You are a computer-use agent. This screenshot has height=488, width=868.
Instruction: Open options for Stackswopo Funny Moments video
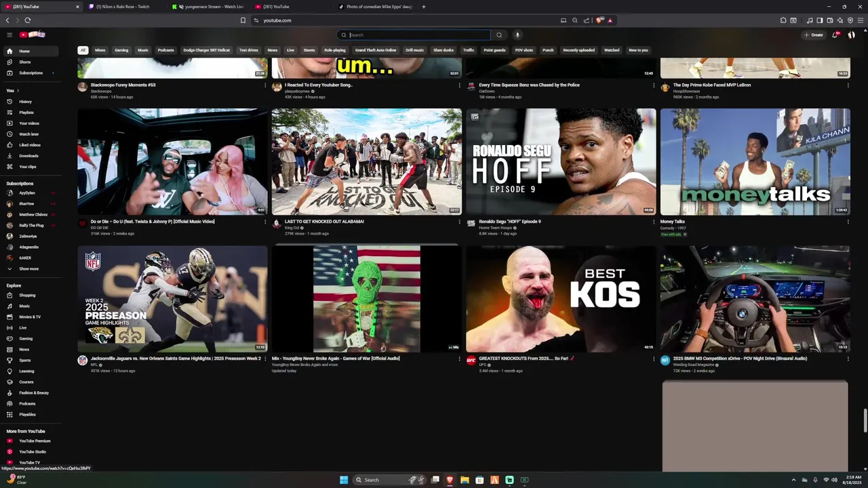265,85
